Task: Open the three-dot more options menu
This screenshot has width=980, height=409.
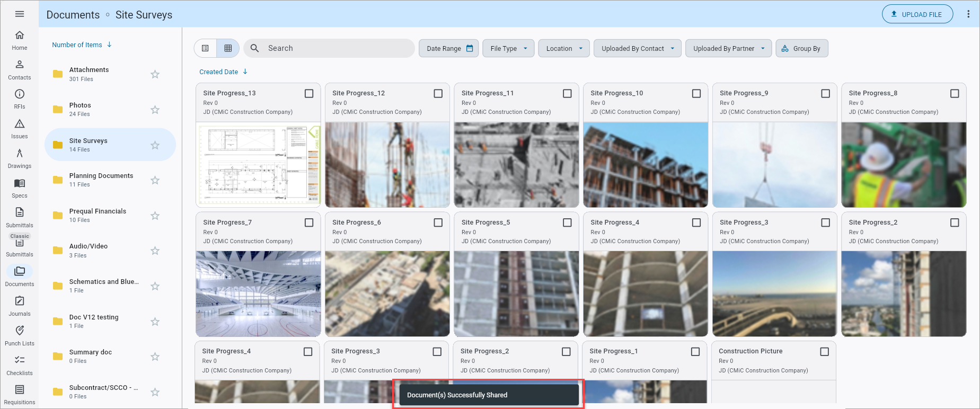Action: (x=968, y=14)
